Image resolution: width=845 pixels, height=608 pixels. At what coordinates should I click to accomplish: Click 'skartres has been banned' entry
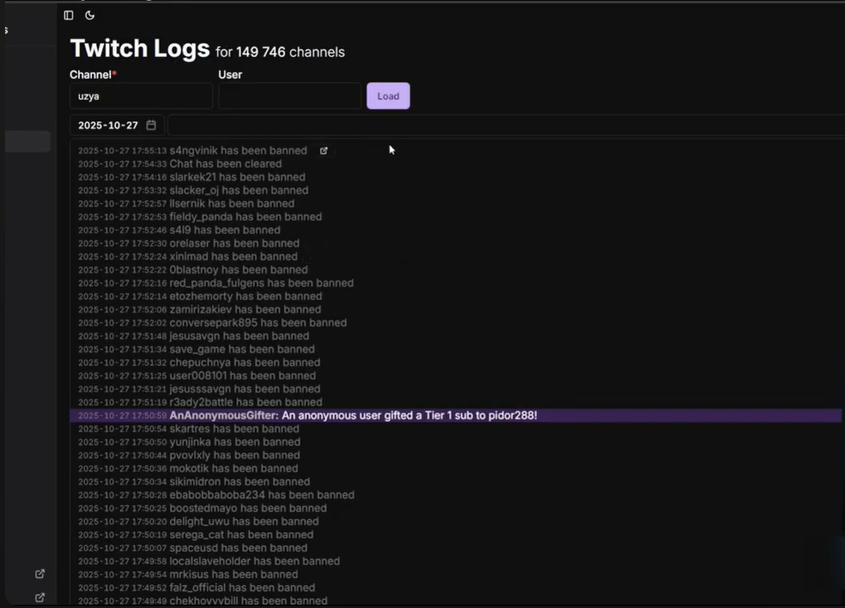pos(234,429)
